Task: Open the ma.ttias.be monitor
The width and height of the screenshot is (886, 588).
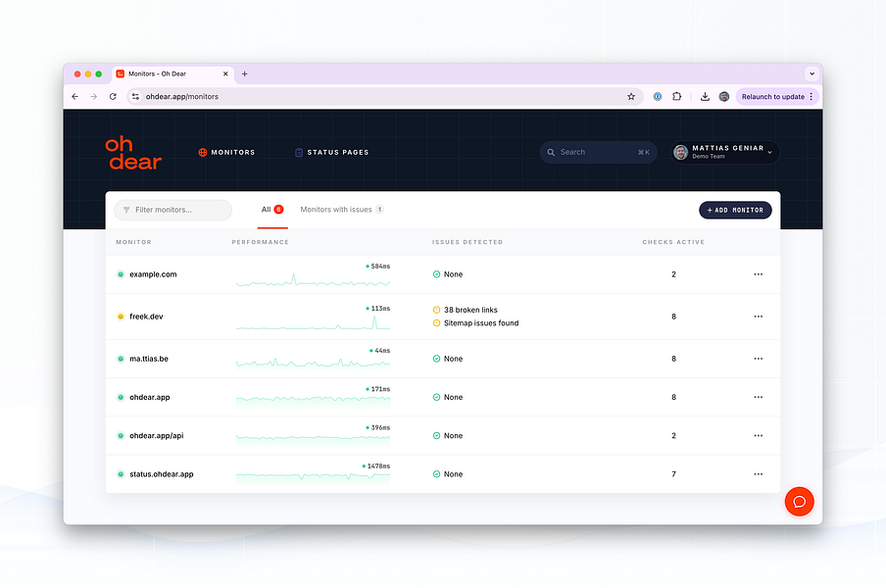Action: tap(149, 359)
